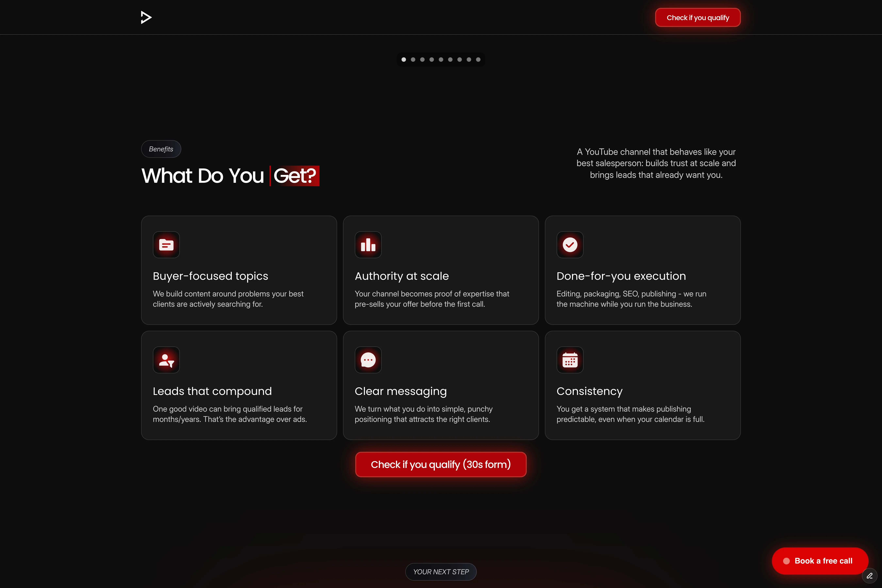Screen dimensions: 882x588
Task: Click the user funnel icon on Leads that compound
Action: tap(166, 360)
